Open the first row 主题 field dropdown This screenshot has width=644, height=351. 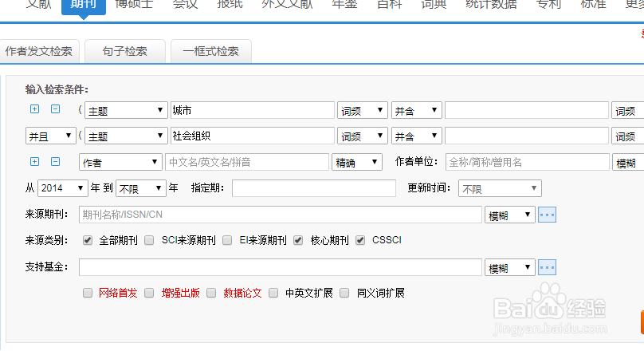pyautogui.click(x=126, y=110)
